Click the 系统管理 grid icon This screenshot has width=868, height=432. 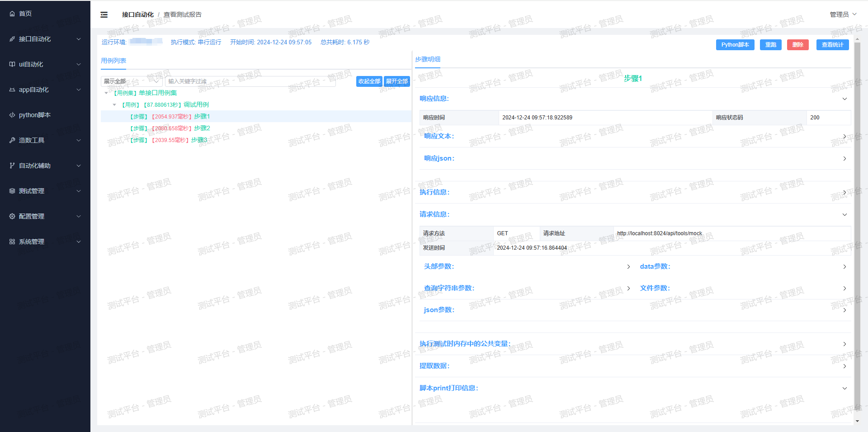(12, 242)
